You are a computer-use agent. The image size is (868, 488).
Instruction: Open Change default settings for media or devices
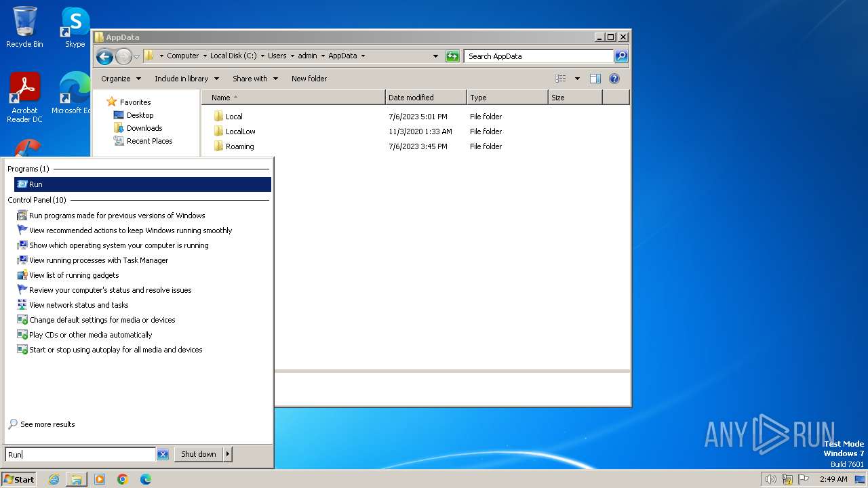pos(142,320)
